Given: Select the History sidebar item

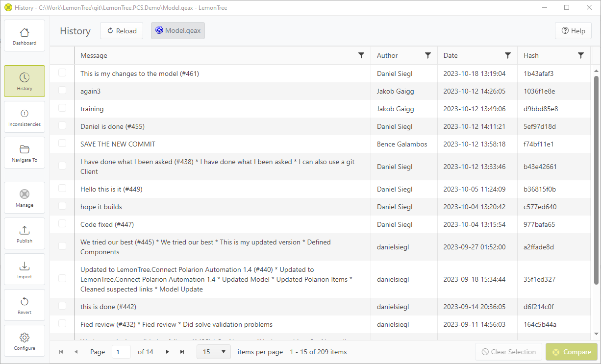Looking at the screenshot, I should click(x=25, y=81).
